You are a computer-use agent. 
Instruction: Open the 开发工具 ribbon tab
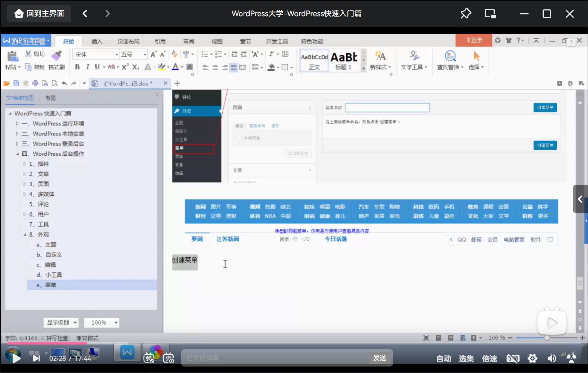(x=277, y=41)
